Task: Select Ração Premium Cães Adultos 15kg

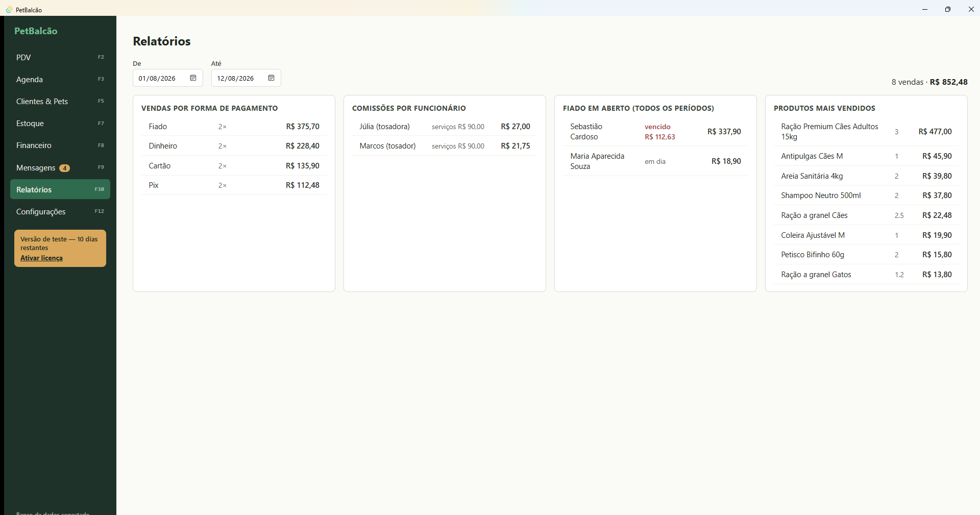Action: pyautogui.click(x=866, y=131)
